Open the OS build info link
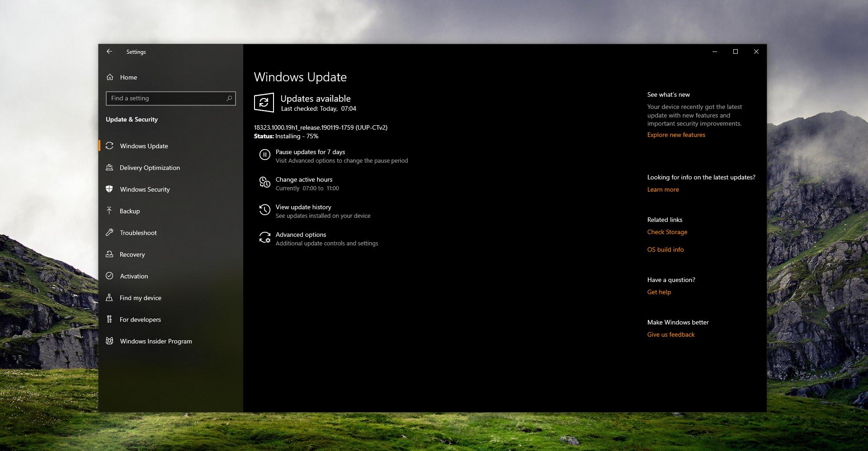This screenshot has height=451, width=868. coord(665,249)
